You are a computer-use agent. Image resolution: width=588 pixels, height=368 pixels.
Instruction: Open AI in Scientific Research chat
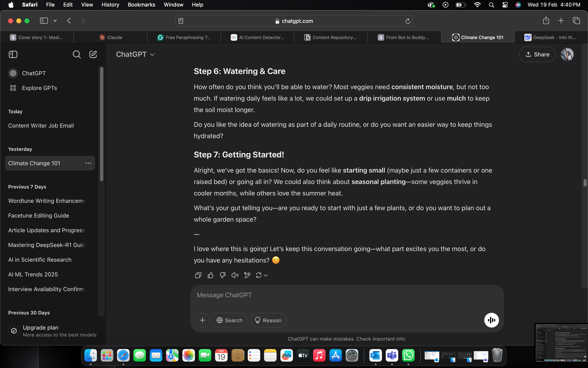coord(50,260)
